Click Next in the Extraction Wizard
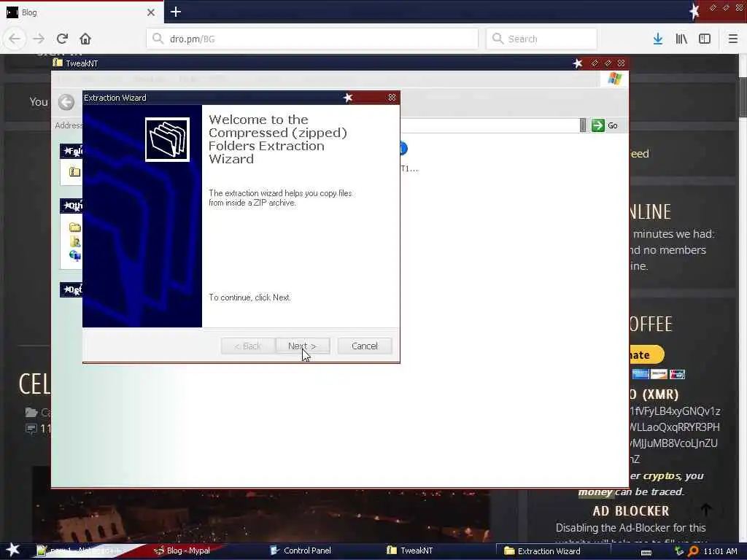This screenshot has height=560, width=747. pyautogui.click(x=303, y=346)
